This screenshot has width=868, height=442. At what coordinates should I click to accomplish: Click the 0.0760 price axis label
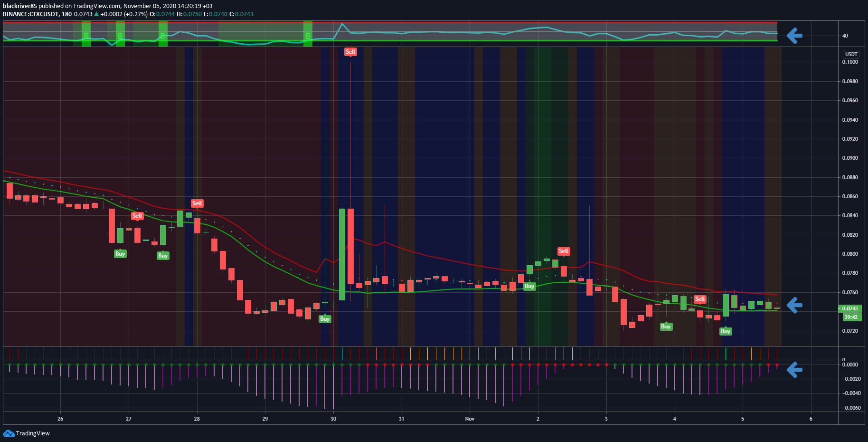850,292
